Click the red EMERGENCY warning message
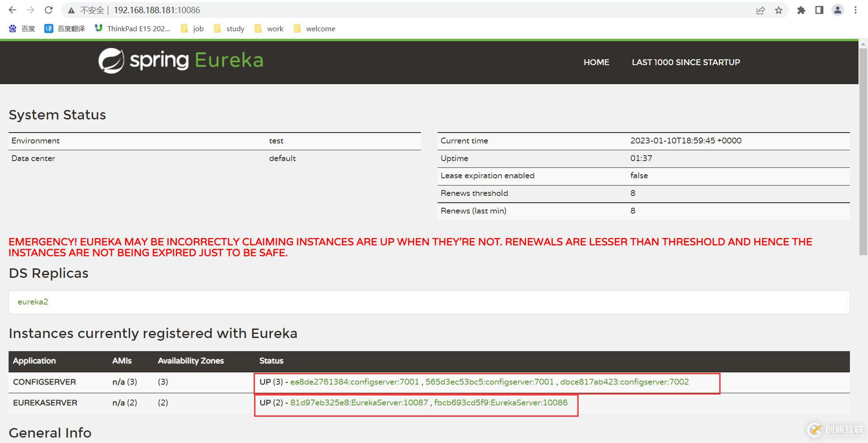Image resolution: width=868 pixels, height=443 pixels. pyautogui.click(x=410, y=247)
